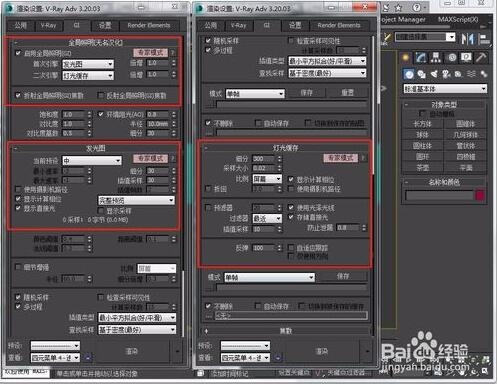Viewport: 498px width, 384px height.
Task: Select the Lights category icon
Action: pyautogui.click(x=434, y=74)
